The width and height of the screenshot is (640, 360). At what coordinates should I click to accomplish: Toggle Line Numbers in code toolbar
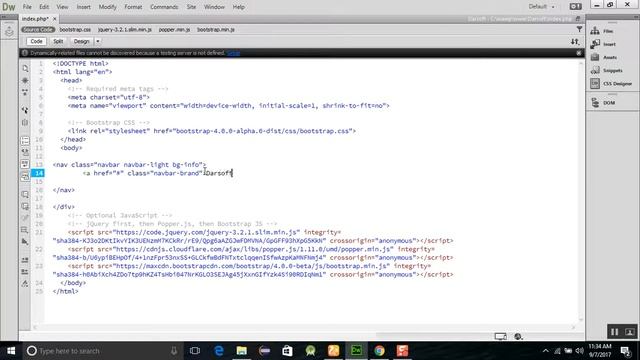click(25, 140)
